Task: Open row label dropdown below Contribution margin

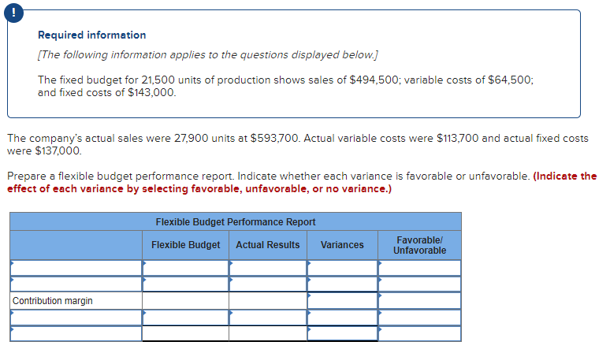Action: (x=76, y=318)
